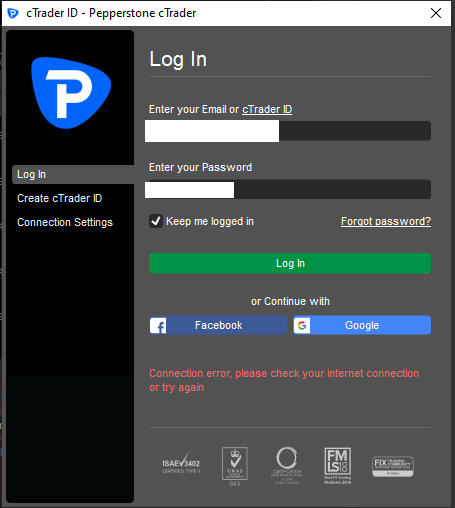Continue with Google

pos(362,325)
